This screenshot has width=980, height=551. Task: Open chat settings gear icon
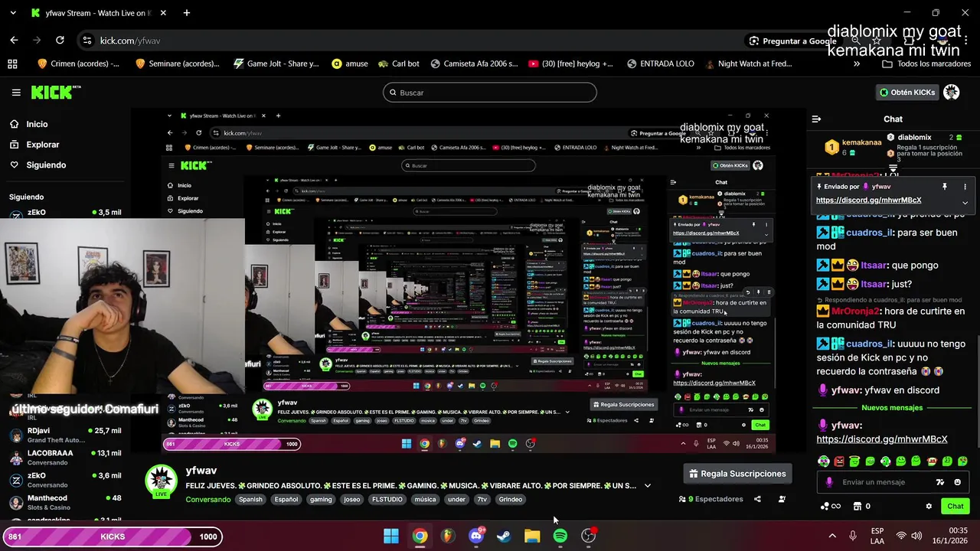coord(929,507)
